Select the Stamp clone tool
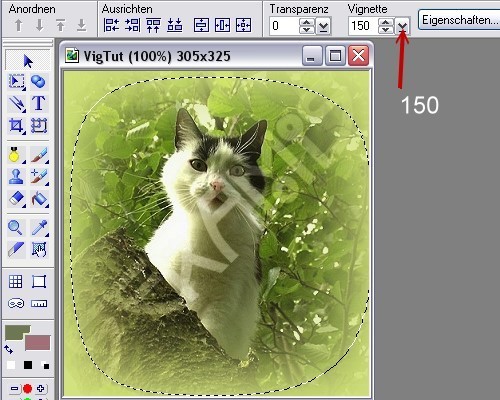This screenshot has height=400, width=500. 16,177
